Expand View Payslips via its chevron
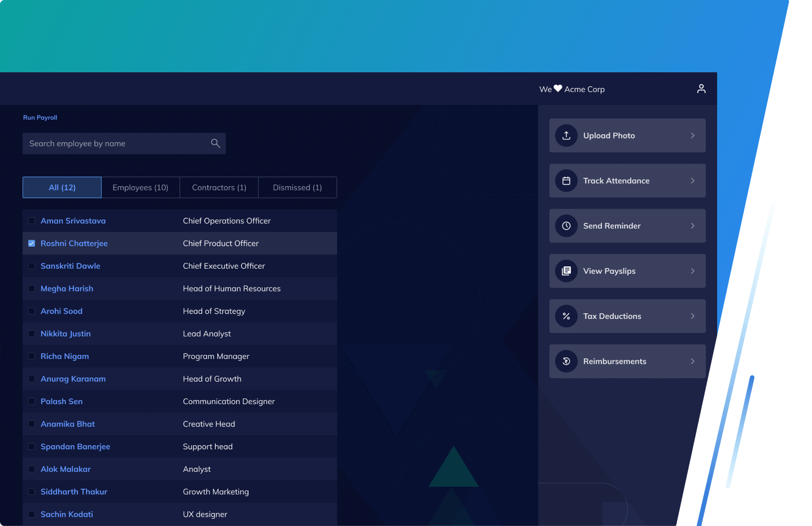812x526 pixels. click(693, 271)
